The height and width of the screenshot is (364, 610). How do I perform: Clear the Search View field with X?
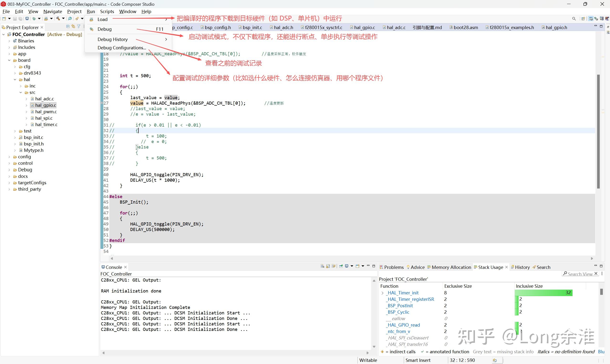click(596, 273)
